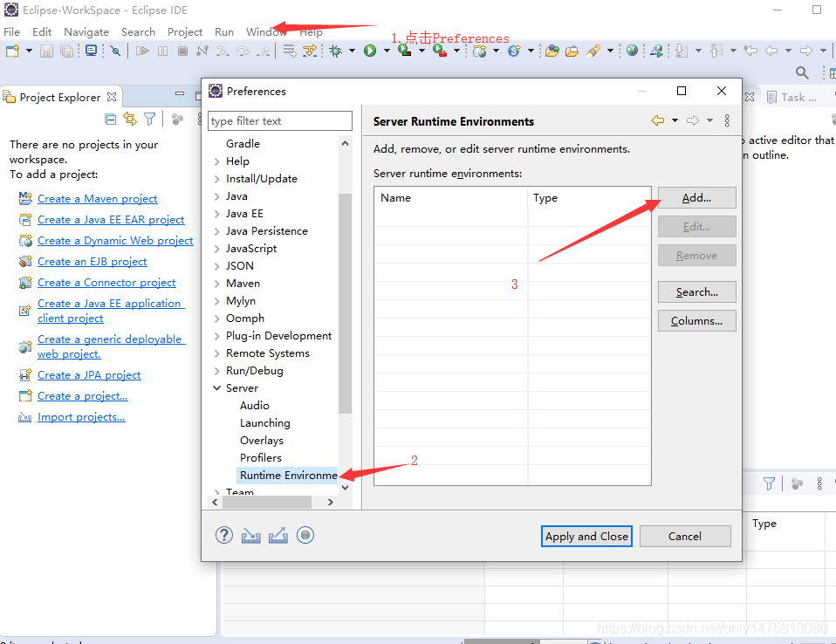Click Create a Maven project link

coord(98,199)
